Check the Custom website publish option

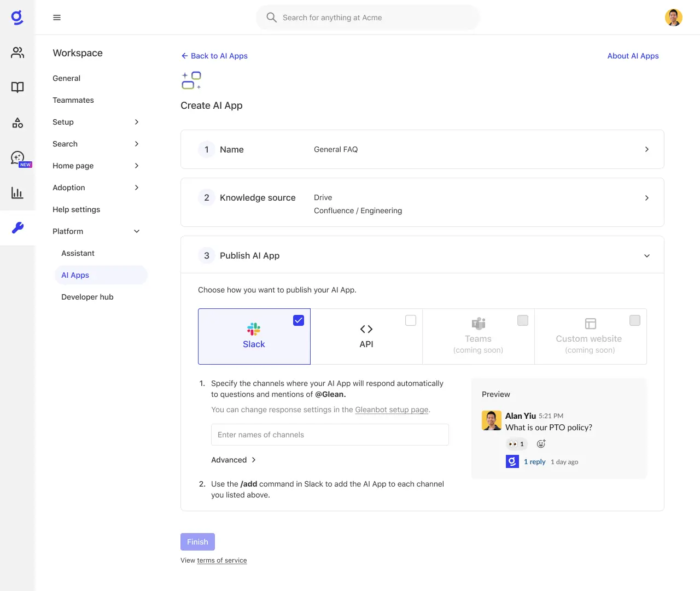point(634,320)
